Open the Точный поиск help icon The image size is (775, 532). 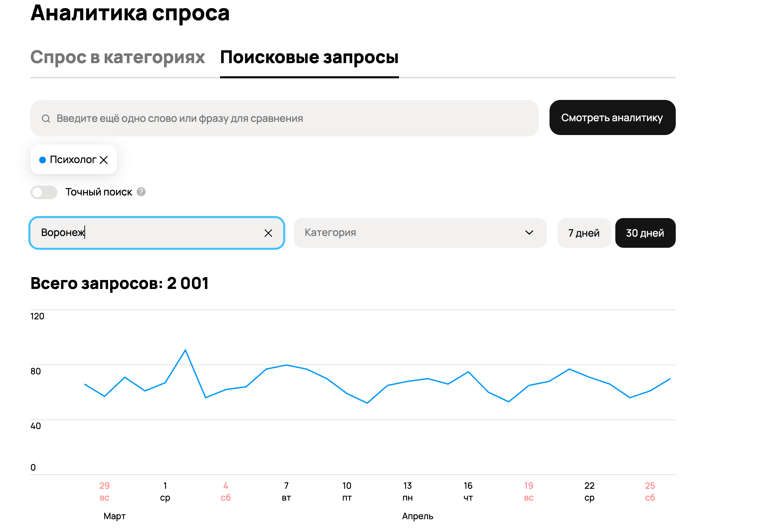pos(141,192)
